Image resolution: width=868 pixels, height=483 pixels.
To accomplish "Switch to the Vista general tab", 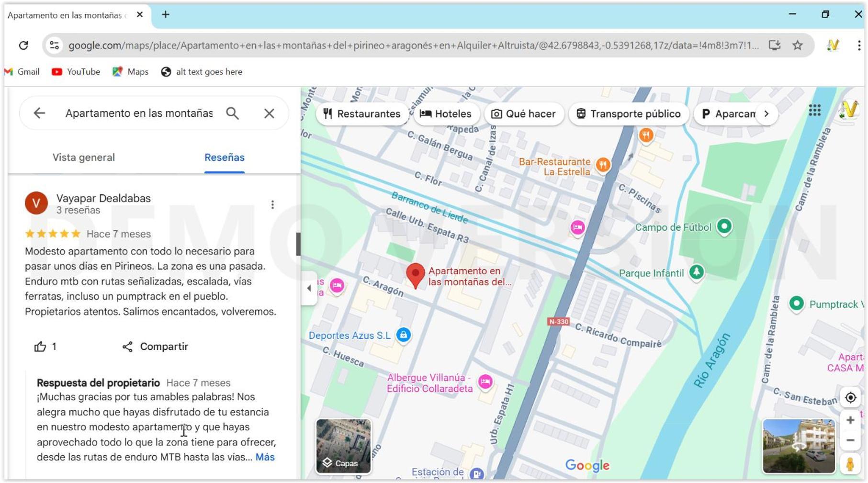I will point(84,157).
